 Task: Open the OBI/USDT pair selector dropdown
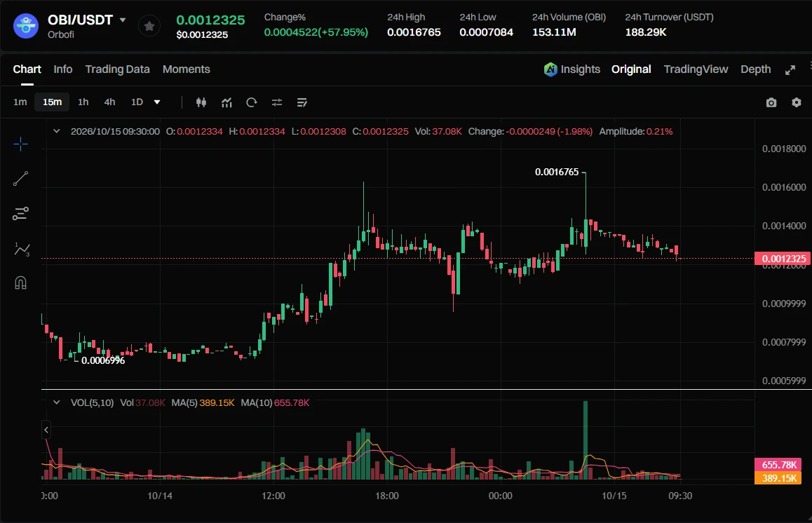(x=123, y=20)
